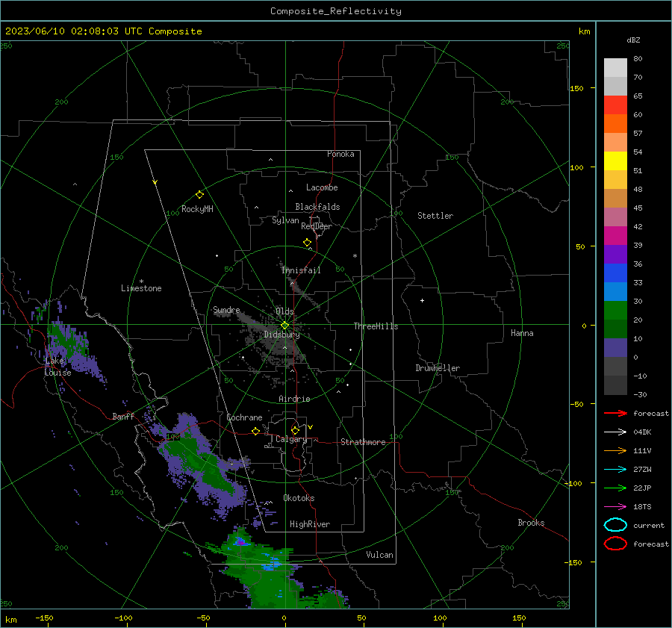Click the radar-center yellow diamond at Olds
The image size is (672, 628).
[284, 326]
